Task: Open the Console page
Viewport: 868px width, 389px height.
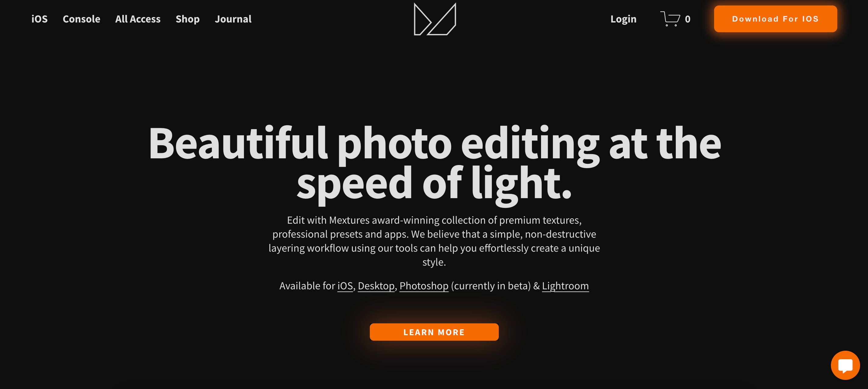Action: tap(82, 18)
